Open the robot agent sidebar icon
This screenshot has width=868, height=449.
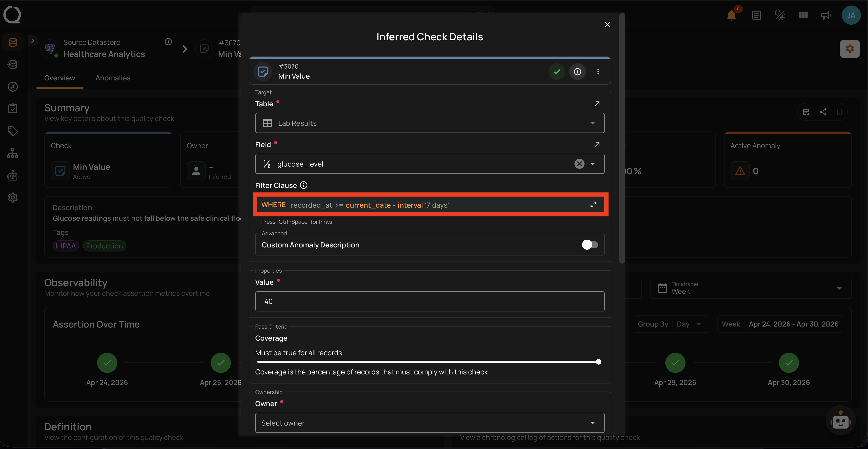tap(13, 176)
